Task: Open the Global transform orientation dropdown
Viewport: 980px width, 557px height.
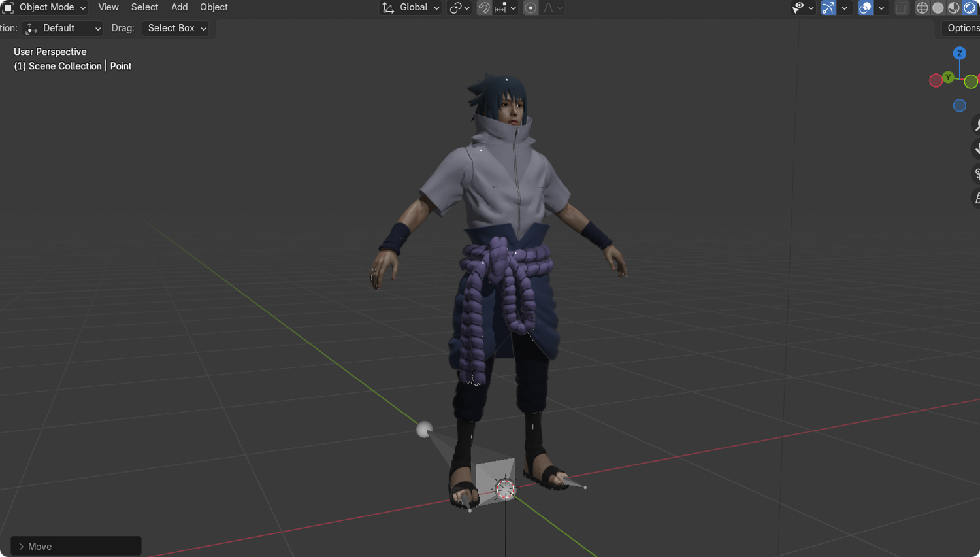Action: (x=411, y=8)
